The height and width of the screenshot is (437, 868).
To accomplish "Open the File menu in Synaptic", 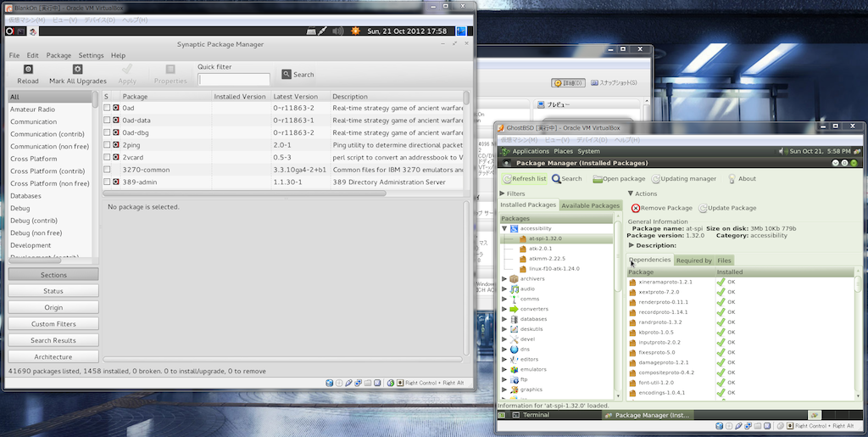I will tap(14, 55).
